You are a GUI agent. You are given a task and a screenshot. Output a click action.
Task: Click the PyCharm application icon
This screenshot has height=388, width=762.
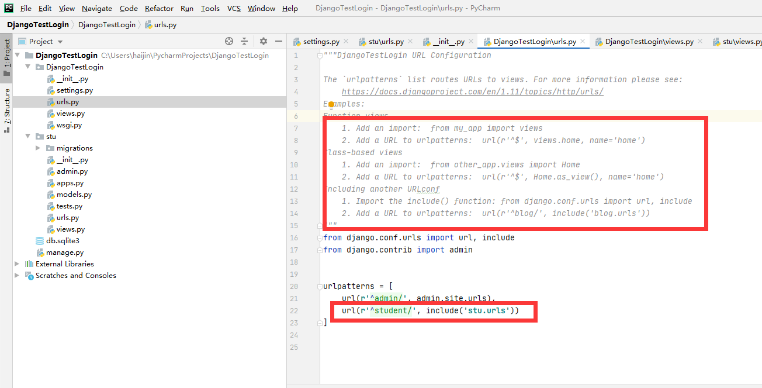[9, 8]
